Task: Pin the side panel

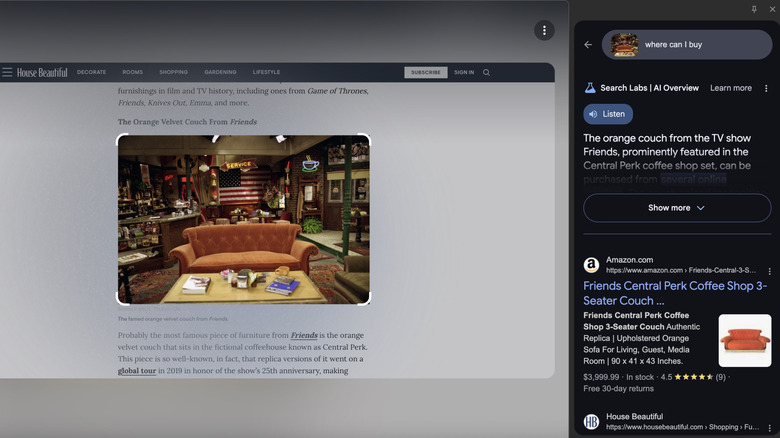Action: click(x=754, y=9)
